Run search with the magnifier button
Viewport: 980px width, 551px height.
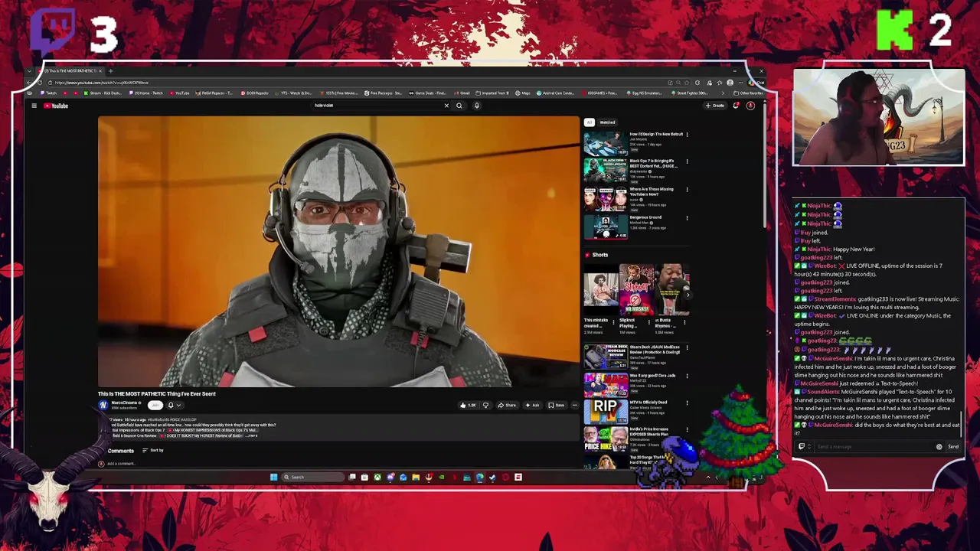(459, 106)
